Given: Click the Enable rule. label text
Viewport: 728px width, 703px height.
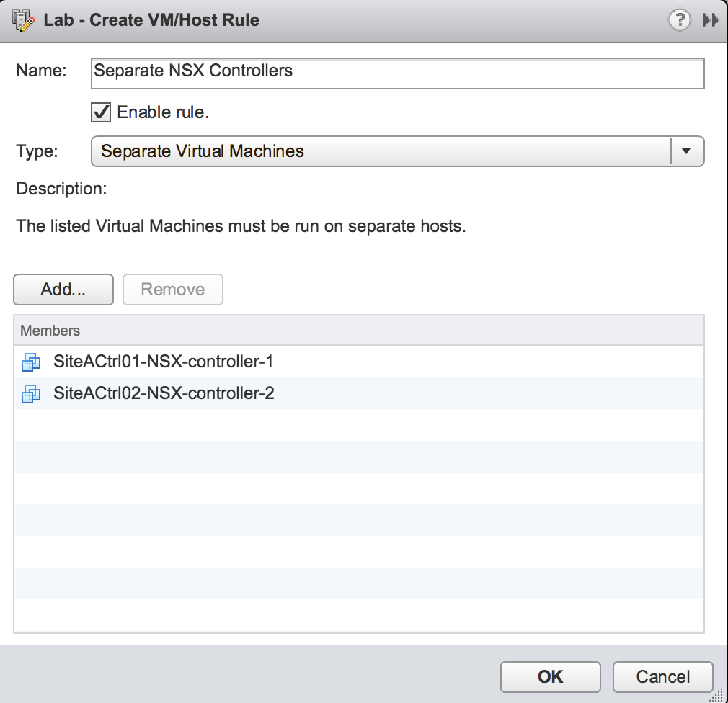Looking at the screenshot, I should 163,112.
